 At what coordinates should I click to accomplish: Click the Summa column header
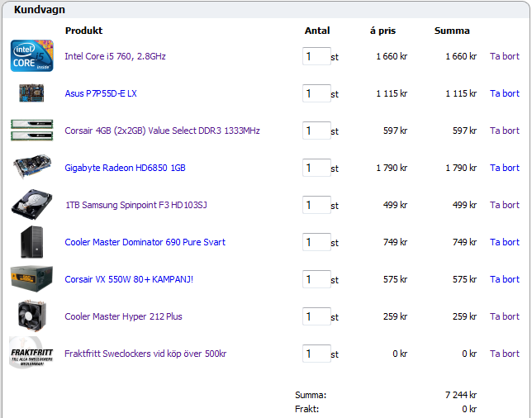[452, 31]
